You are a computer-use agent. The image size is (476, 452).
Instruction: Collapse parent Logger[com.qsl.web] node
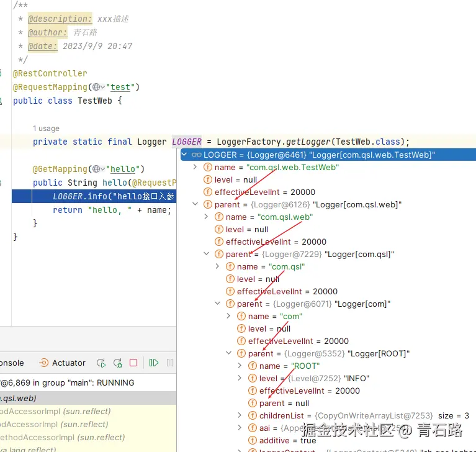195,204
